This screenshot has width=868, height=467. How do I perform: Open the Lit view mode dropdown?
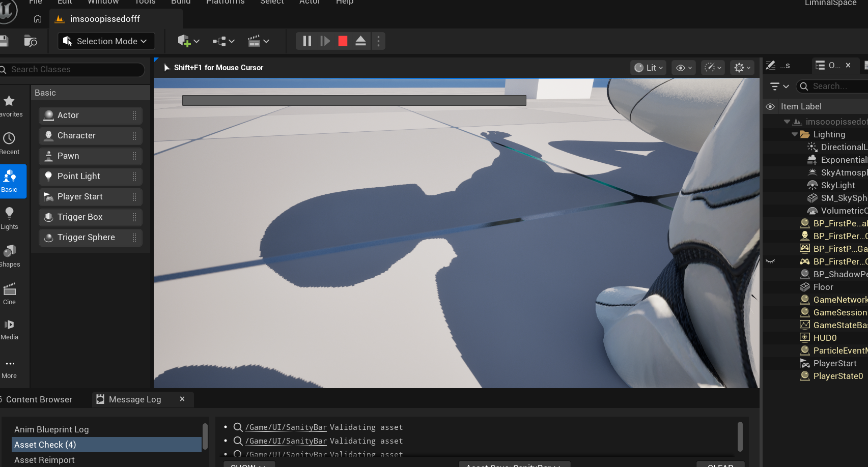pyautogui.click(x=649, y=68)
